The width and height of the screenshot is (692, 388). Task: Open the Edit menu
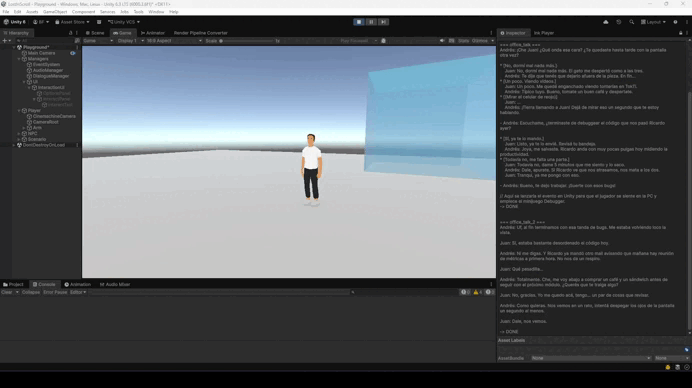point(17,12)
